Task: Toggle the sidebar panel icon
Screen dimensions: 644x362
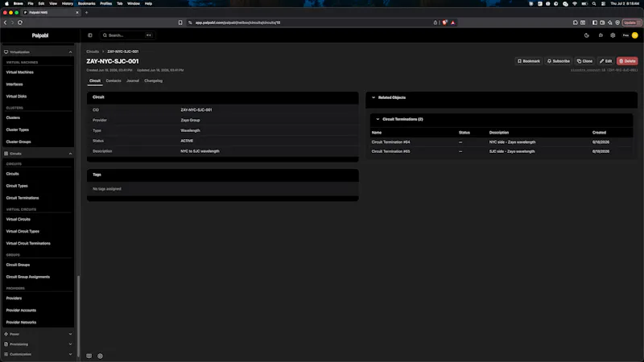Action: 90,35
